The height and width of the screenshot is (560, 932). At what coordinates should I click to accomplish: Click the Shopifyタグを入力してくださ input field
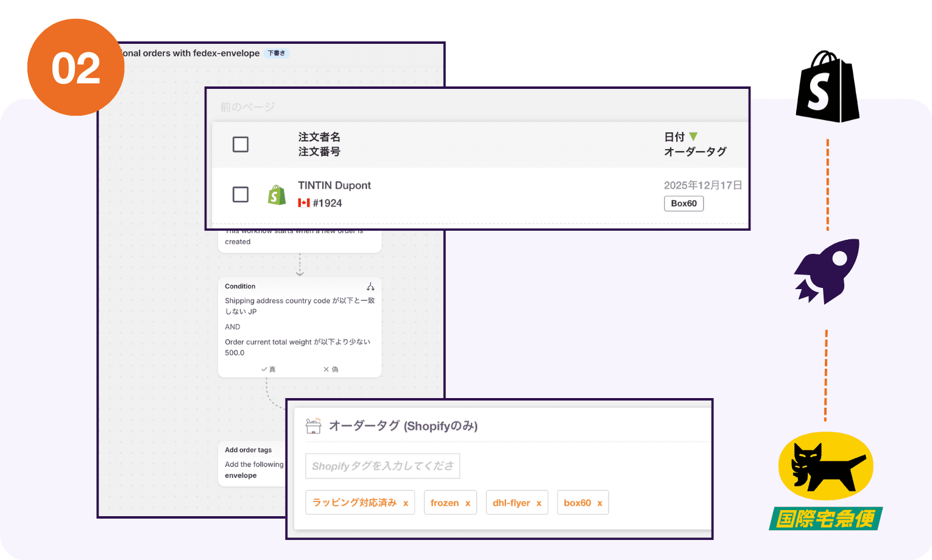pyautogui.click(x=383, y=466)
